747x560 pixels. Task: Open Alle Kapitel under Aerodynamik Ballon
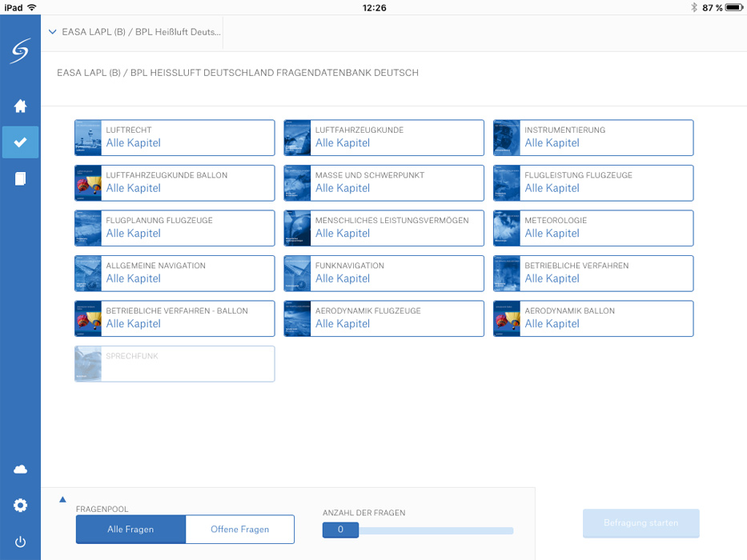click(552, 324)
